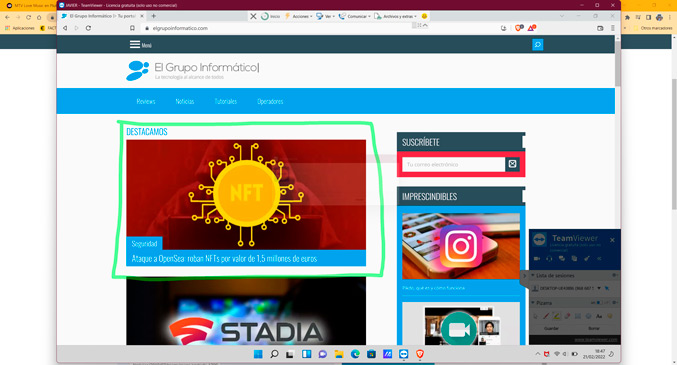This screenshot has width=677, height=365.
Task: Open the NFT featured article image
Action: [246, 194]
